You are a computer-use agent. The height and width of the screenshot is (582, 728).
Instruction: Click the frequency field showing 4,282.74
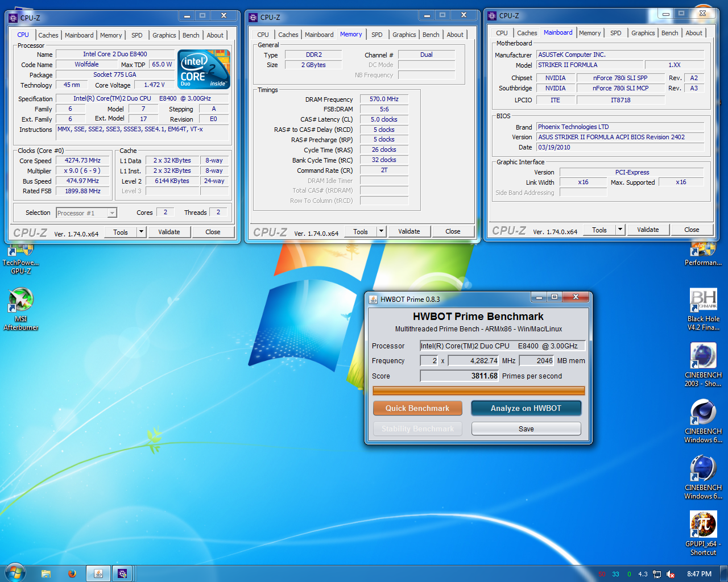473,360
